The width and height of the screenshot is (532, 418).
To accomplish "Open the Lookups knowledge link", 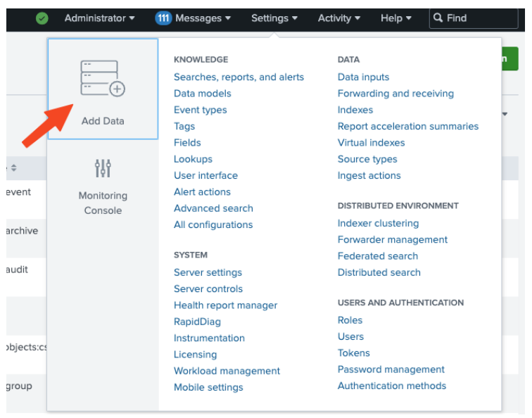I will click(193, 159).
